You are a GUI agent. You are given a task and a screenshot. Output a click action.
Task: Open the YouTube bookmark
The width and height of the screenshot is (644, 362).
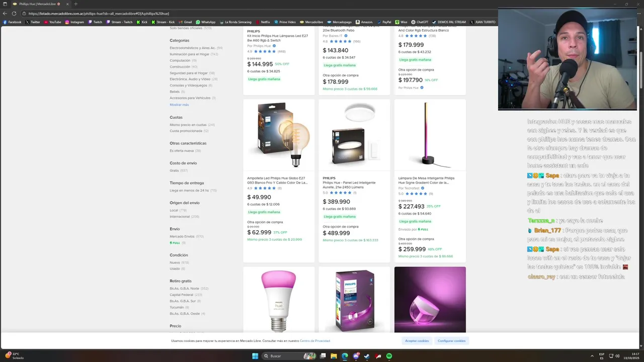52,22
